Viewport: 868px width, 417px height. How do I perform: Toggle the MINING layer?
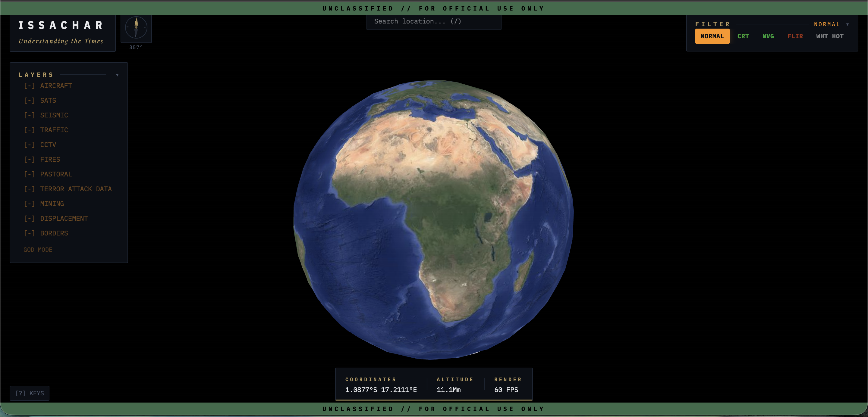[44, 204]
